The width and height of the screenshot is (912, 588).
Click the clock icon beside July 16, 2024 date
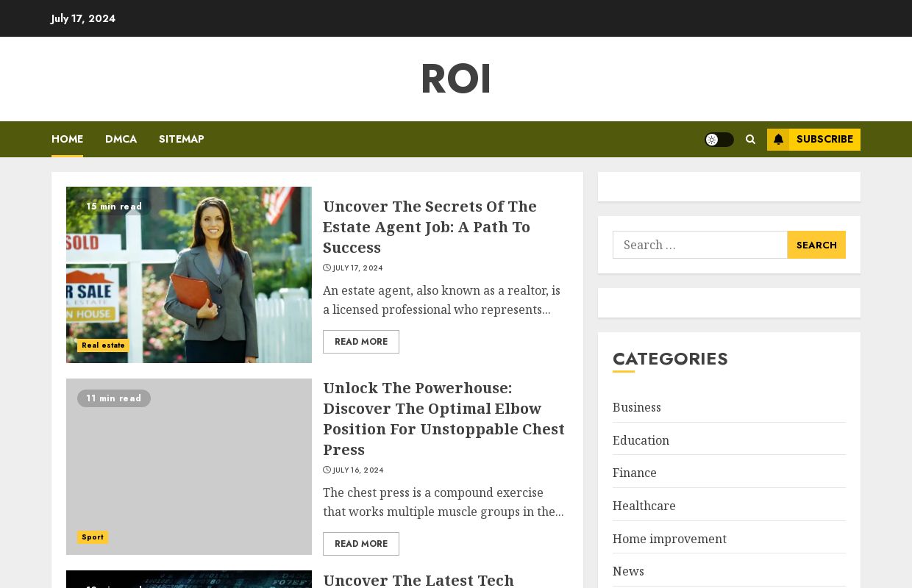tap(327, 470)
